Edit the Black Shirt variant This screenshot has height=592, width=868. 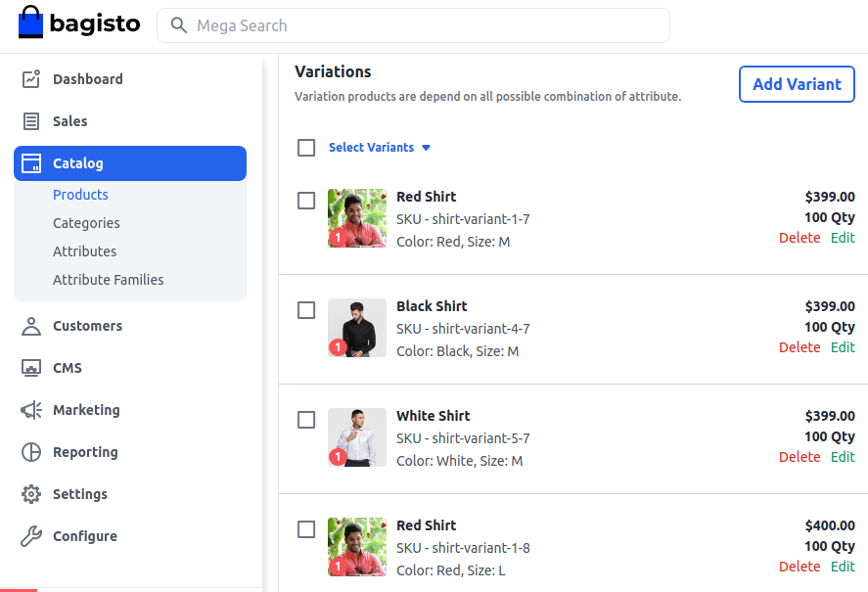point(843,347)
